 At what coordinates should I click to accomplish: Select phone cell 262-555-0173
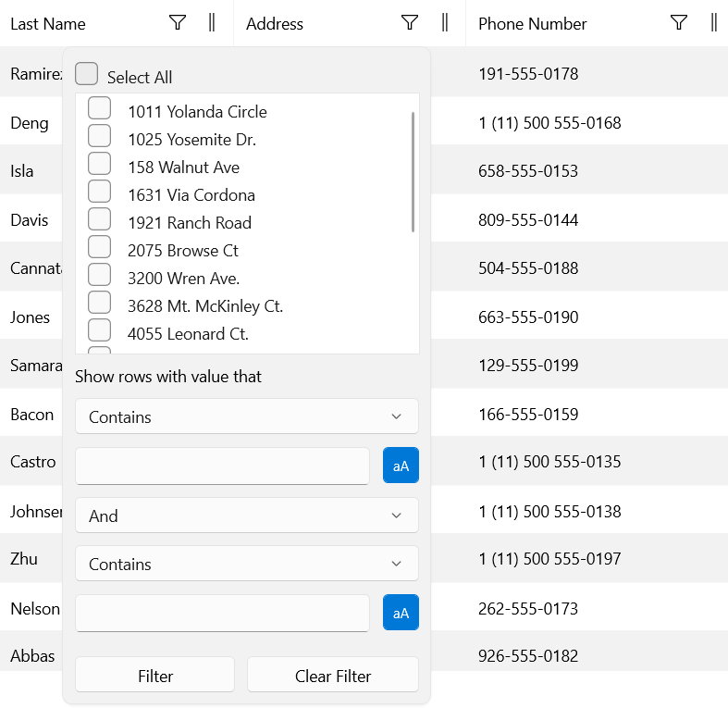(528, 609)
